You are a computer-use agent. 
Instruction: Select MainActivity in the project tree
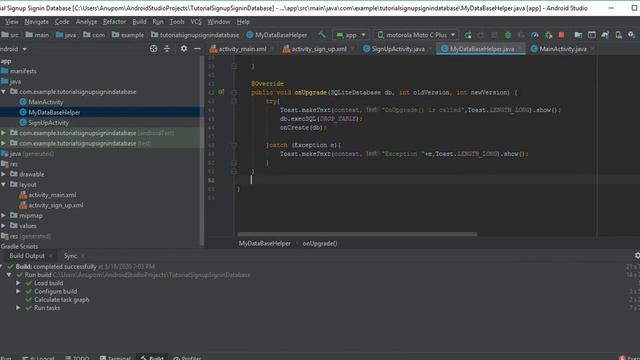[46, 102]
